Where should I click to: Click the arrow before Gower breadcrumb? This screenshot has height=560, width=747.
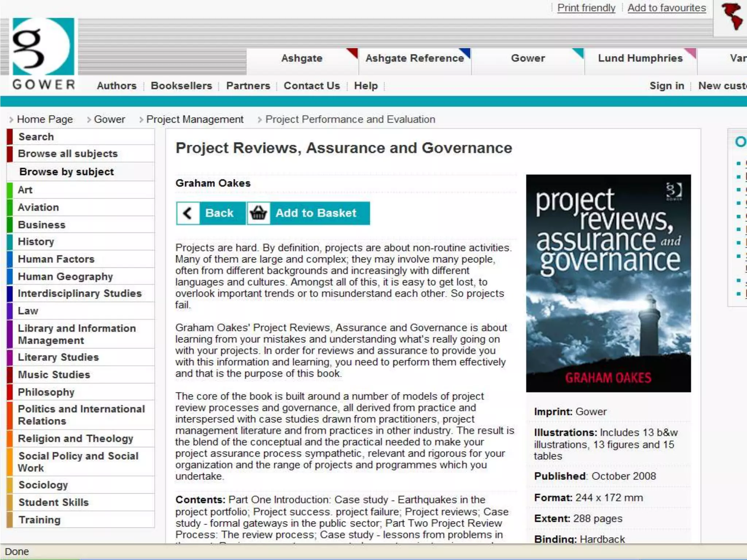click(89, 120)
